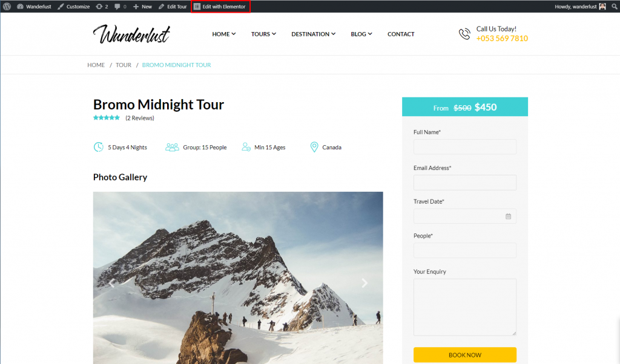Open the calendar icon in Travel Date
620x364 pixels.
coord(508,216)
